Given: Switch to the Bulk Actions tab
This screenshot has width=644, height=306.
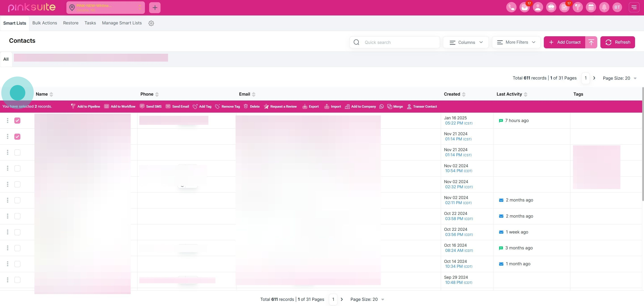Looking at the screenshot, I should point(44,23).
